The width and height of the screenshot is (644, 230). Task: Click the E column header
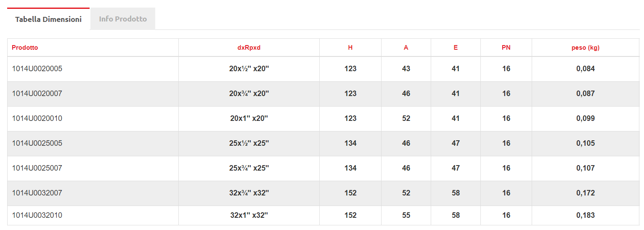[456, 48]
